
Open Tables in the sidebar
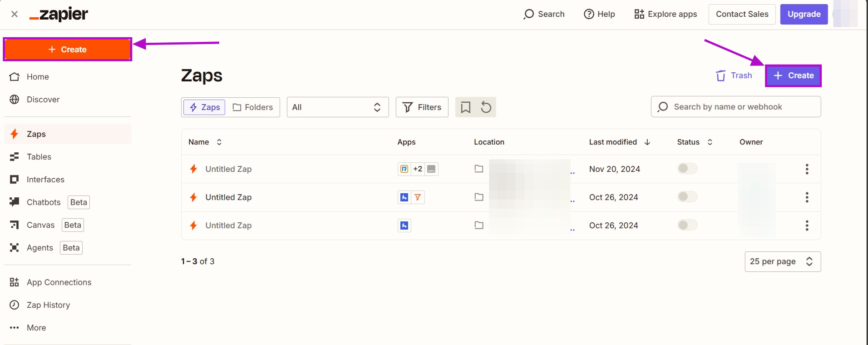(39, 157)
